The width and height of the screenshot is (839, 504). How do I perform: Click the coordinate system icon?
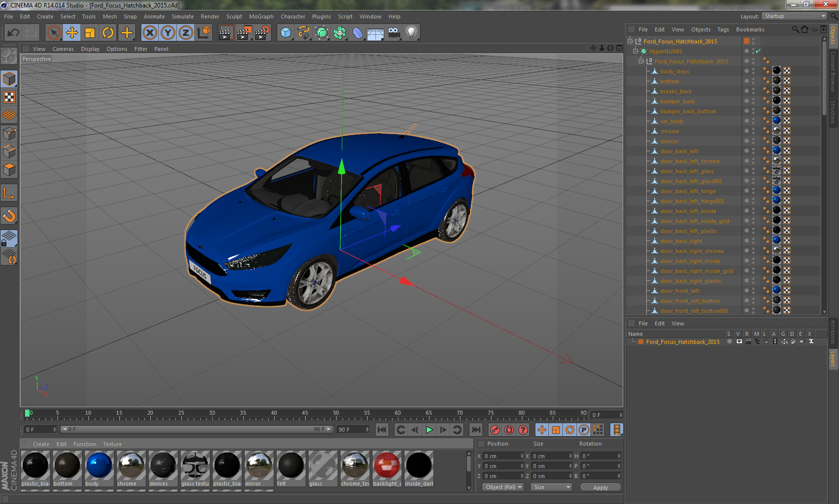tap(204, 33)
